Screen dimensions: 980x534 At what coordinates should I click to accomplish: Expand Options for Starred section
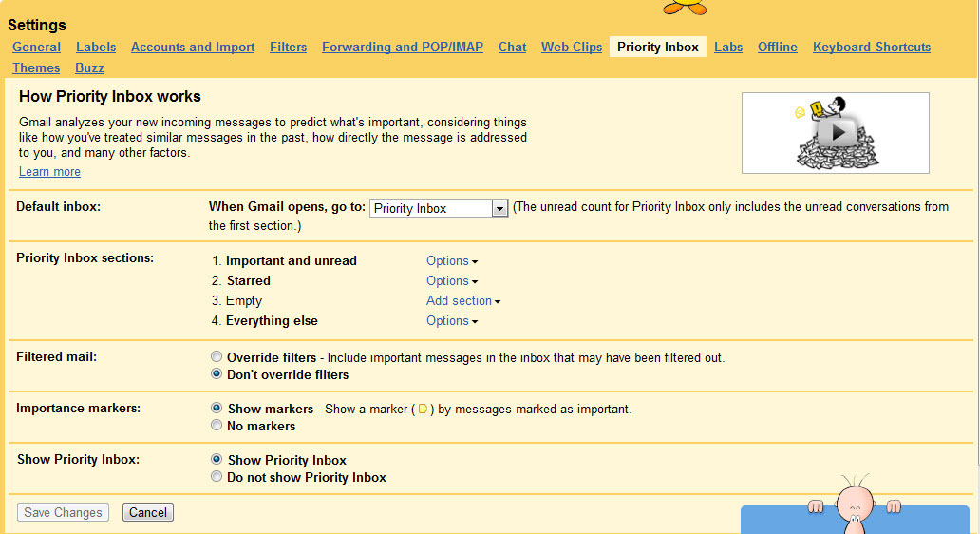452,280
